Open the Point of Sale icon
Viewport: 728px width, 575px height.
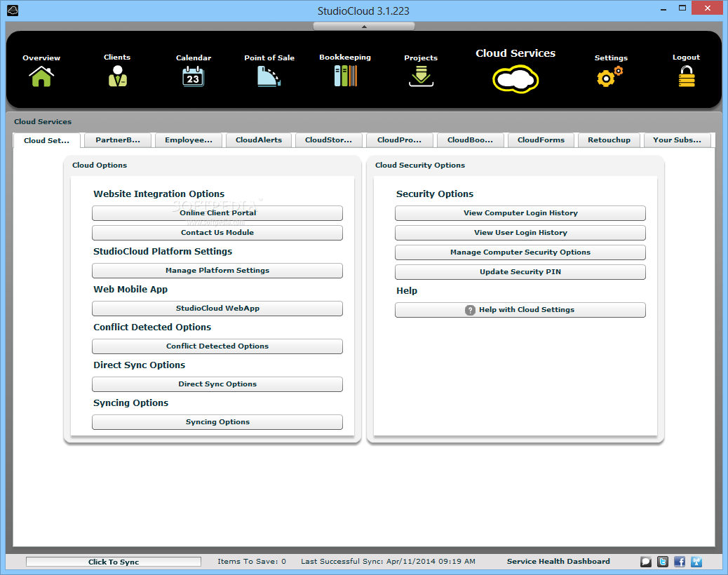point(269,76)
